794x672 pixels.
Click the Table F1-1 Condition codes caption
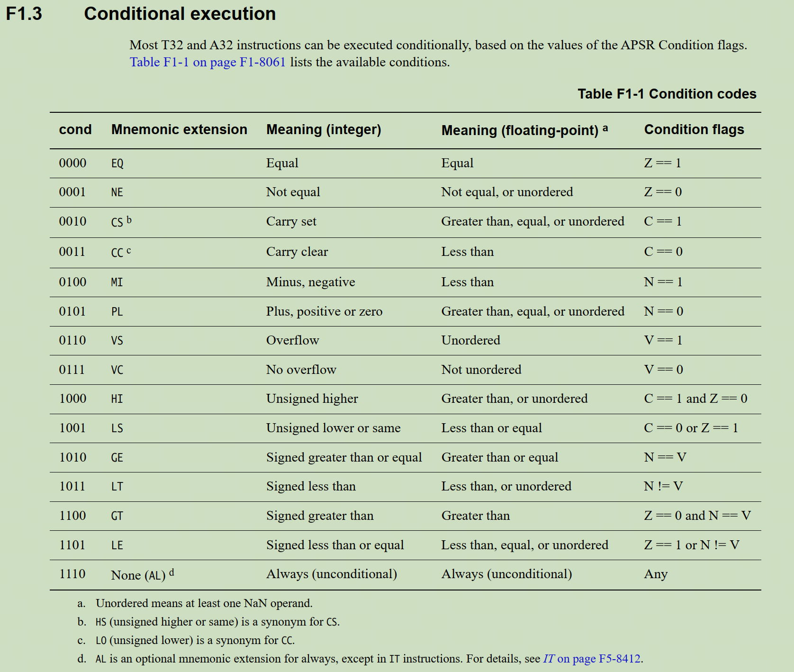667,94
